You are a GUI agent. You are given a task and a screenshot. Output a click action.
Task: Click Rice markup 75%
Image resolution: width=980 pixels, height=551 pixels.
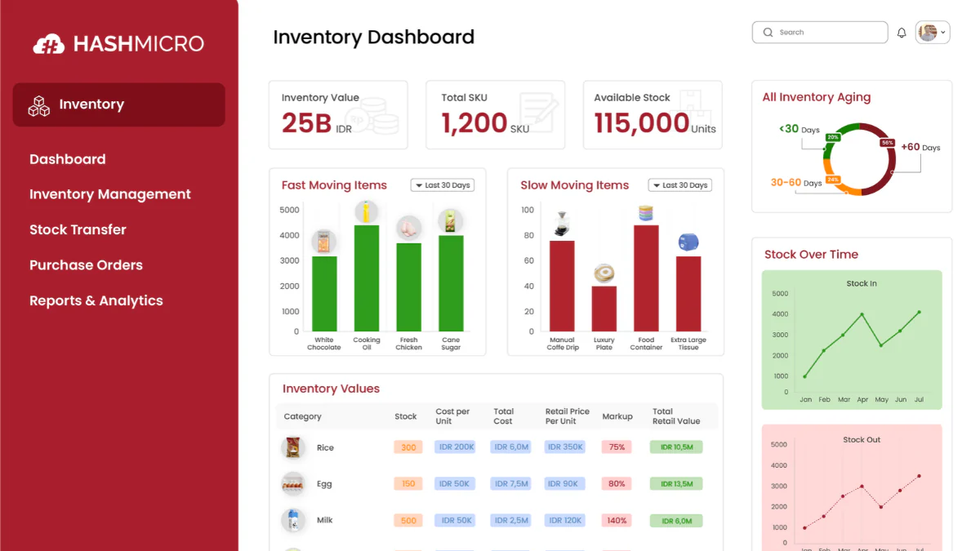point(617,447)
